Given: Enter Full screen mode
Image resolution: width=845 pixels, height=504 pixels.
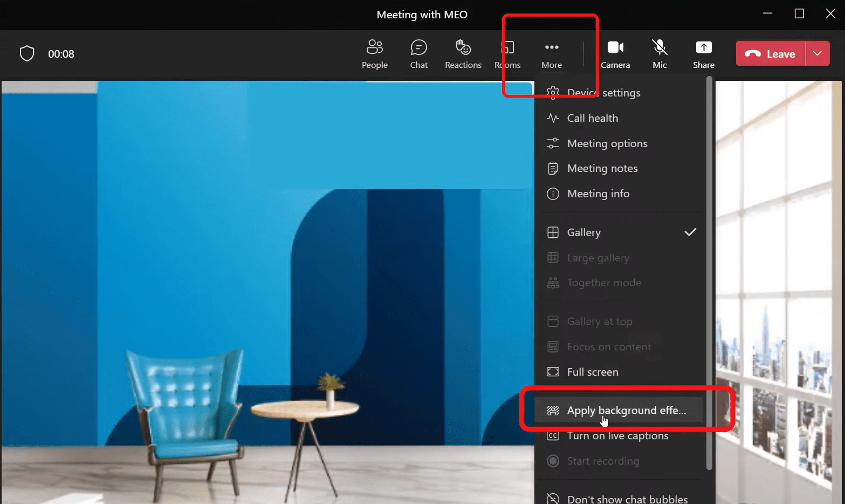Looking at the screenshot, I should pyautogui.click(x=620, y=372).
